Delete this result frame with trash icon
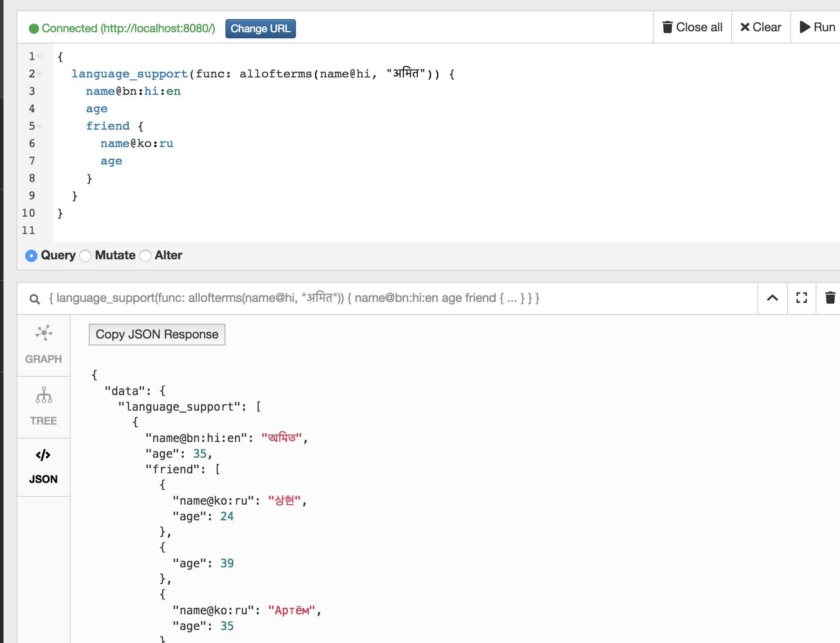This screenshot has height=643, width=840. click(x=830, y=298)
